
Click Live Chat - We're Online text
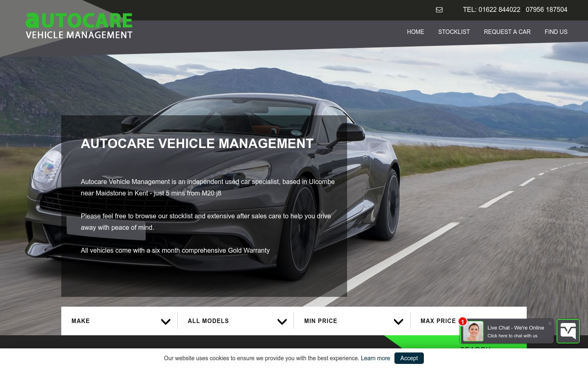click(x=516, y=328)
